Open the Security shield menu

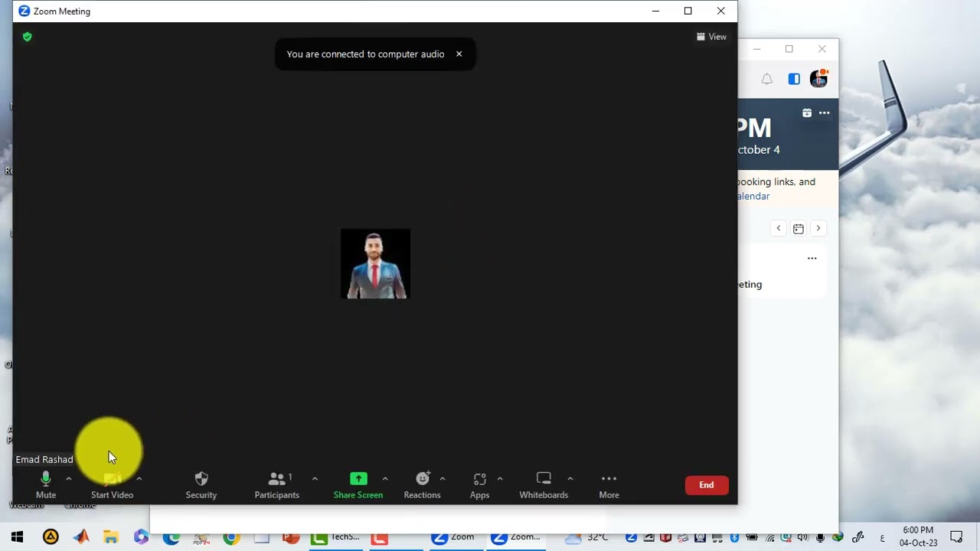pos(201,485)
